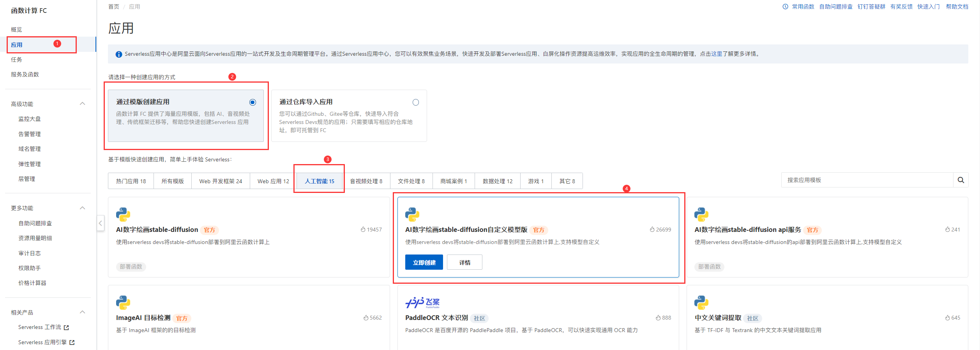Open the AI数字绘画stable-diffusion api服务 card
This screenshot has height=350, width=980.
[x=827, y=237]
